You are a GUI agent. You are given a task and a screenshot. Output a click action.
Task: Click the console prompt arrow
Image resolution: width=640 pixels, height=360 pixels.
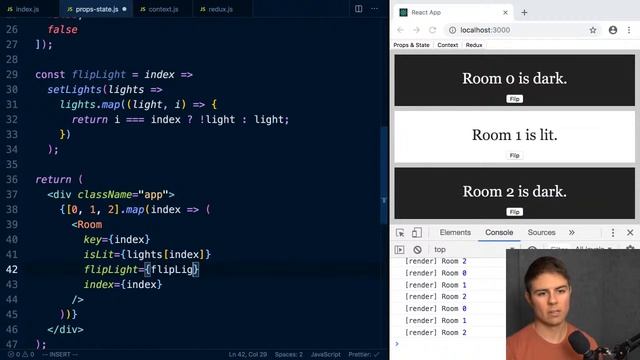[396, 344]
